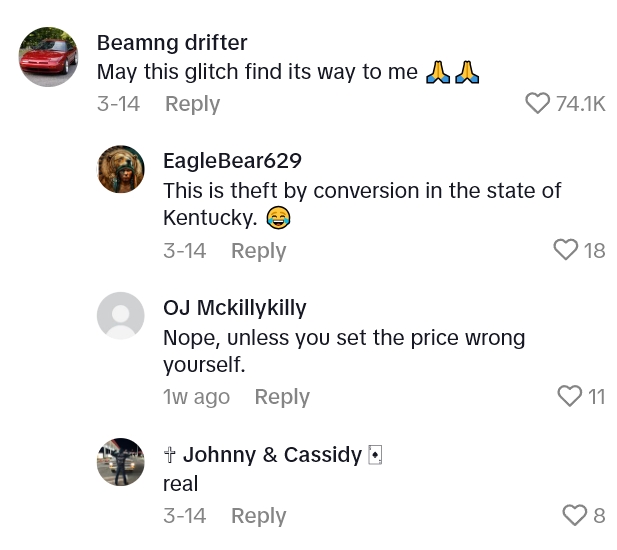Reply to OJ Mckillykilly's comment
The image size is (617, 550).
click(282, 397)
